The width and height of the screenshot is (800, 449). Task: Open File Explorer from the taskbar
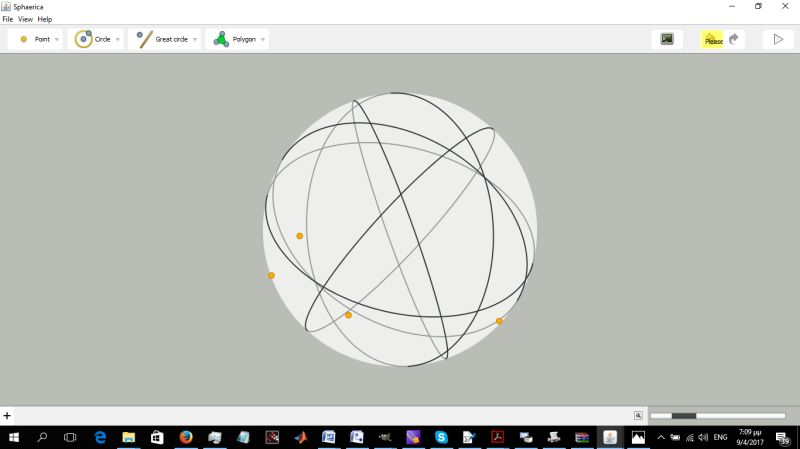pyautogui.click(x=129, y=437)
